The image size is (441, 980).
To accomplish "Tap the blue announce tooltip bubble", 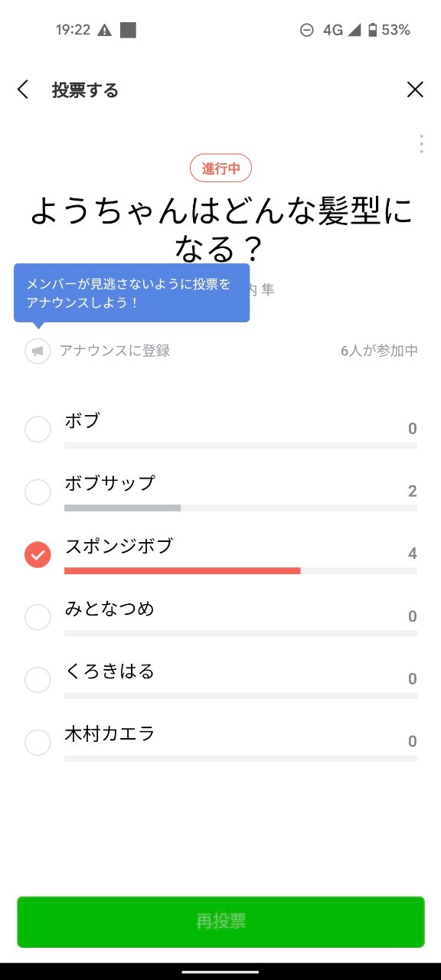I will pos(132,293).
